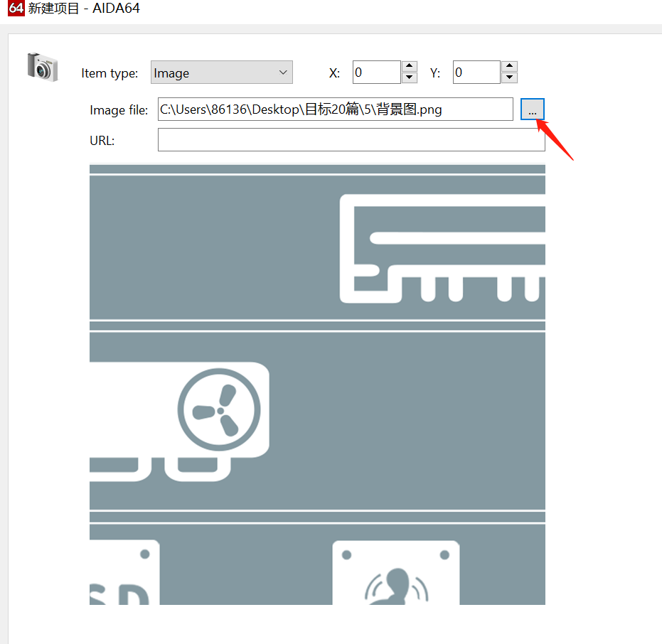
Task: Click the SSD drive icon in preview
Action: [124, 572]
